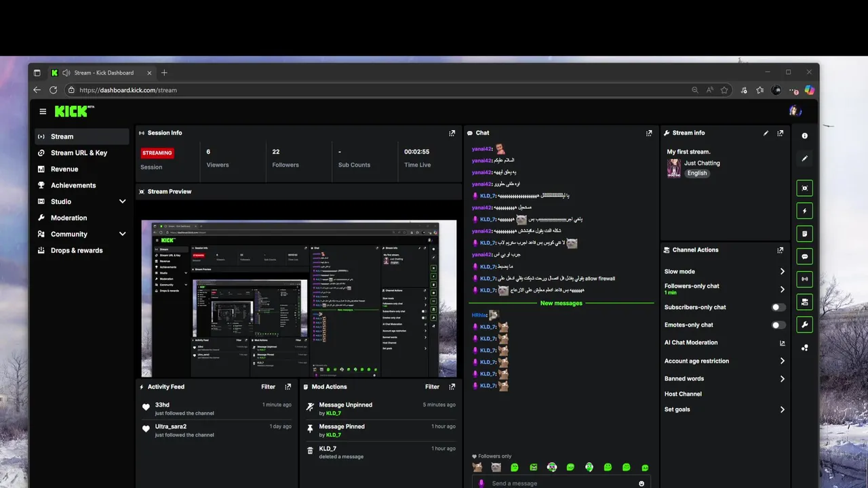Insert the grey cat emote
This screenshot has width=868, height=488.
coord(496,468)
